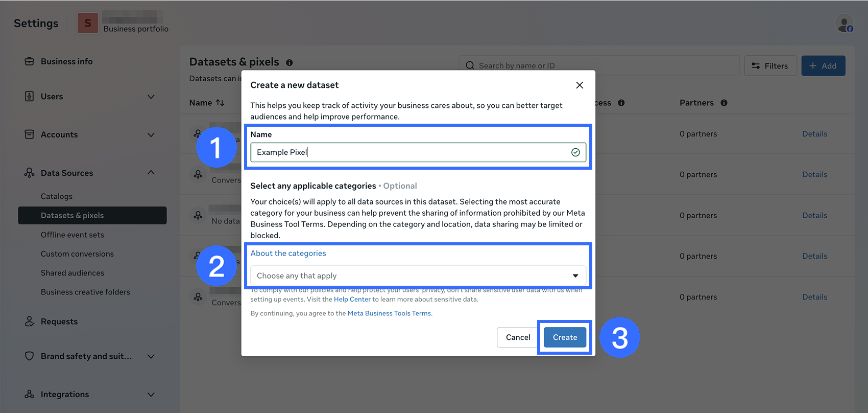Open the Meta Business Tools Terms link
868x413 pixels.
tap(390, 313)
